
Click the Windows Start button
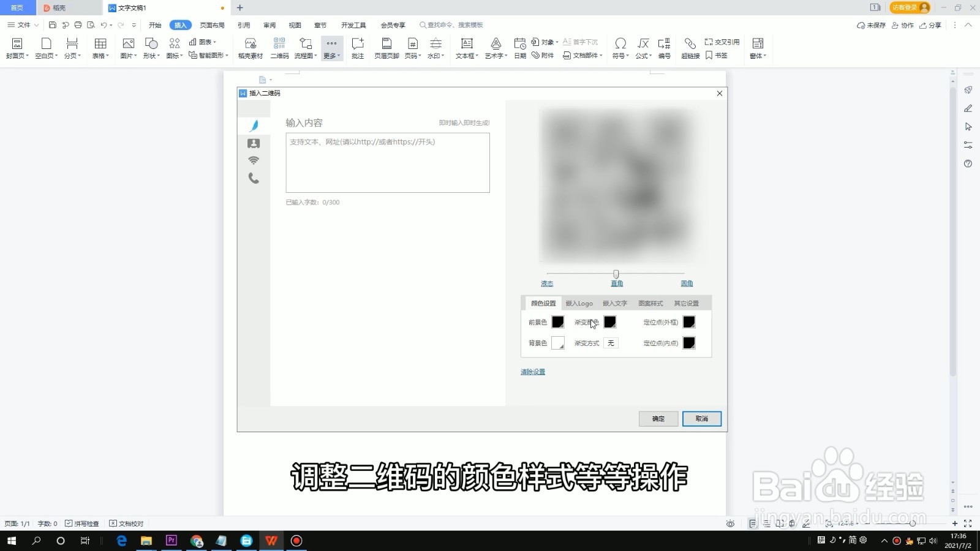point(11,541)
